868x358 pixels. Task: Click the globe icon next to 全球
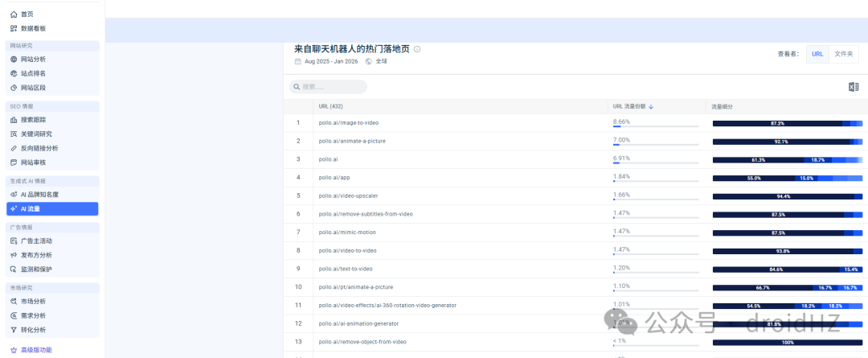(369, 61)
